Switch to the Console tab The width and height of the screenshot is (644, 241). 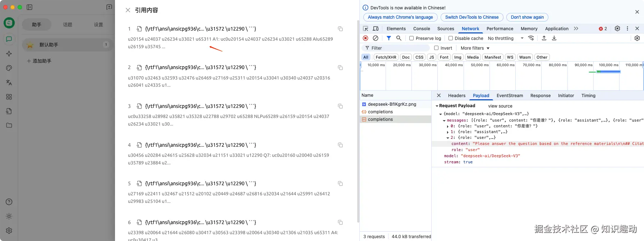[422, 28]
